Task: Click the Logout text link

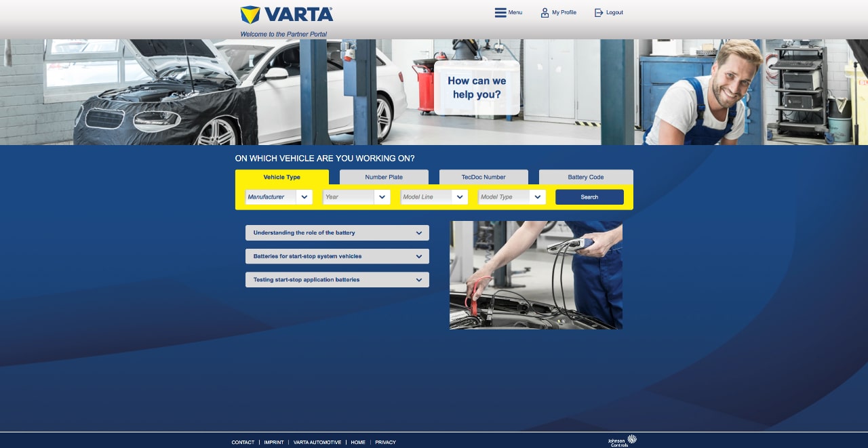Action: point(614,12)
